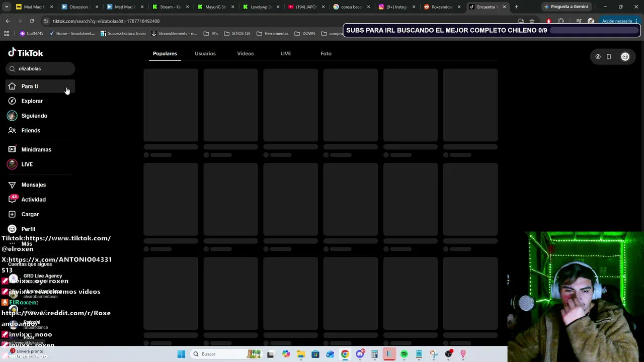
Task: Open the IA's bookmark folder
Action: click(211, 34)
